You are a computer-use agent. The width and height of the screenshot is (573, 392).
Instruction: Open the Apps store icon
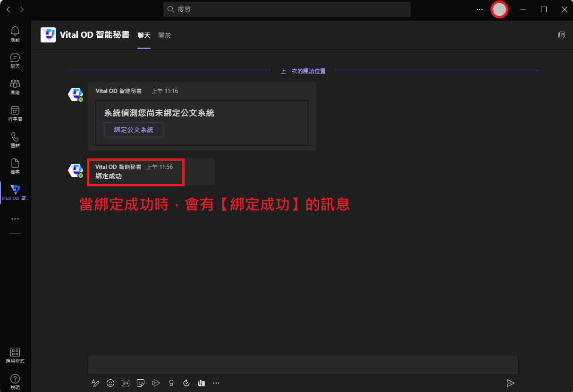[x=15, y=355]
